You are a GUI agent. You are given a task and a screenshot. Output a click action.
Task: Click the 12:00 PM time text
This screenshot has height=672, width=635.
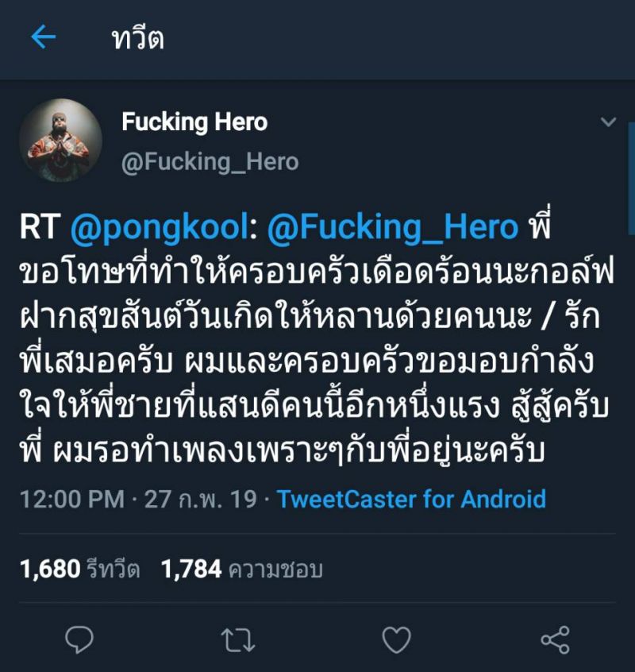tap(72, 499)
